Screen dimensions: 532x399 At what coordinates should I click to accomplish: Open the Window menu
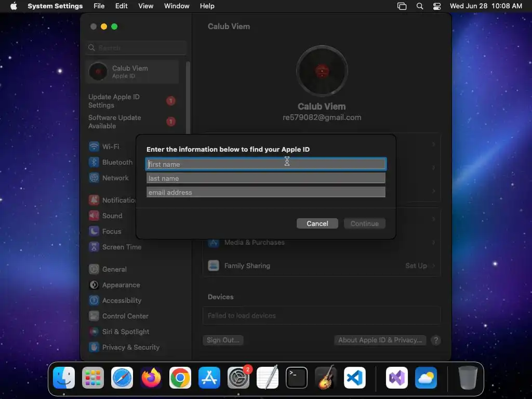pyautogui.click(x=177, y=6)
